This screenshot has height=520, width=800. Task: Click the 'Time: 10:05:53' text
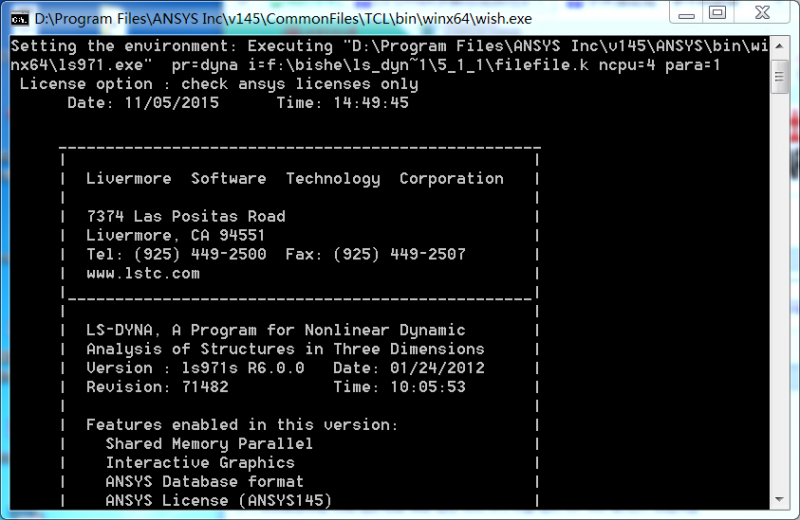(399, 387)
